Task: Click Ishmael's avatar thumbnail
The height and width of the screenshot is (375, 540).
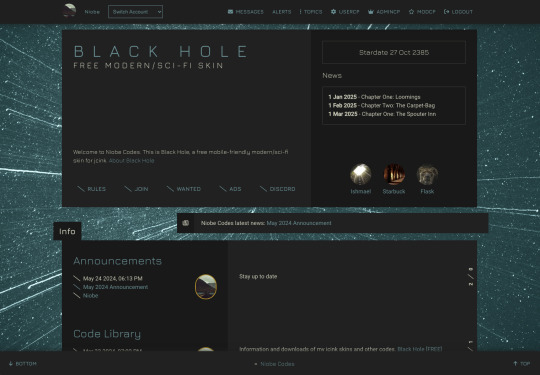Action: [x=361, y=174]
